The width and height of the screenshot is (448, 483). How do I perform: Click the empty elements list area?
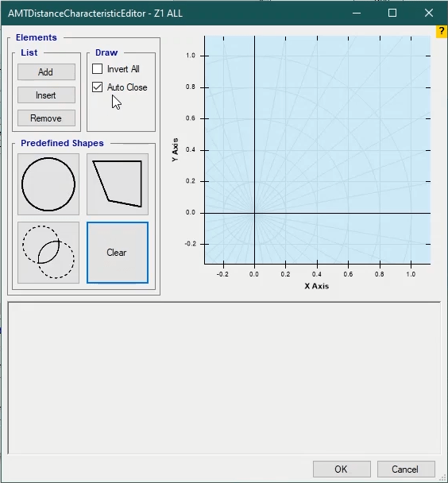(224, 378)
